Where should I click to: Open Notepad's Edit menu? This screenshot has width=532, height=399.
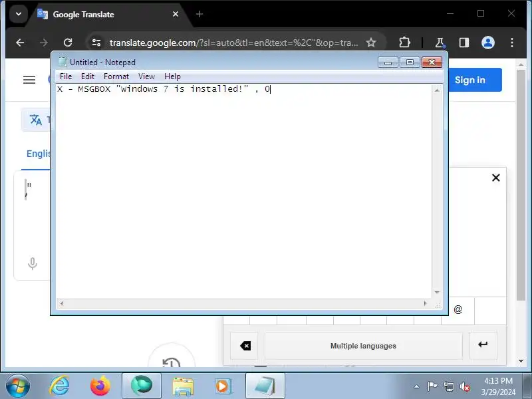[x=88, y=76]
